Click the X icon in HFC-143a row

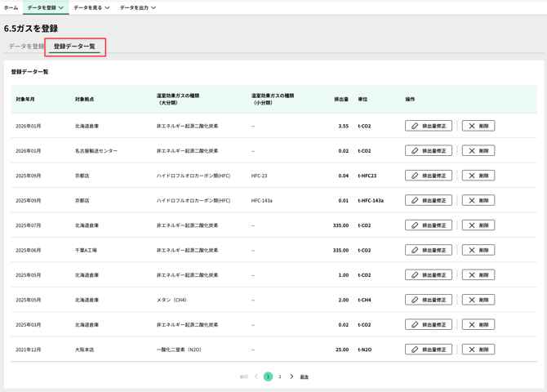tap(472, 200)
